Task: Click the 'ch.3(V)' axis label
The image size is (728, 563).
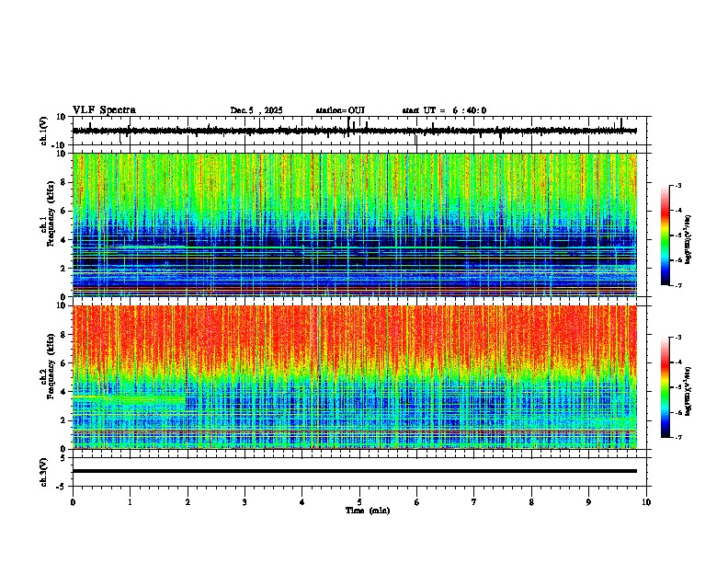Action: click(44, 472)
